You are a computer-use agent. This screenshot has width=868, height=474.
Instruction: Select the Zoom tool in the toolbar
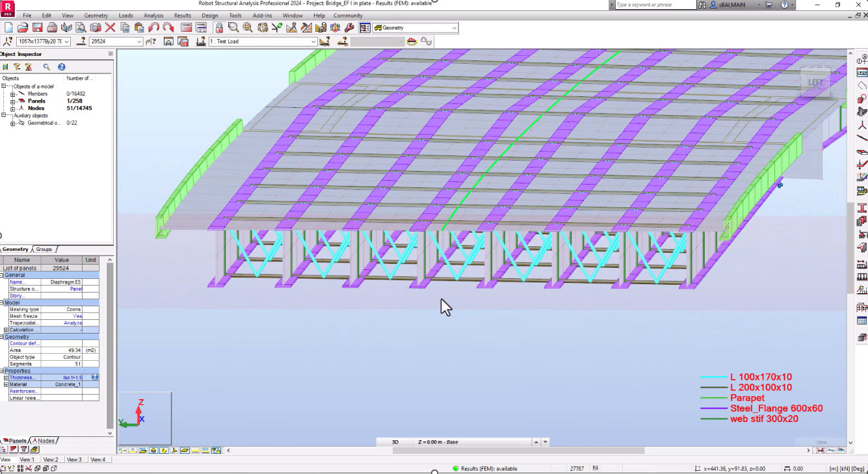tap(231, 27)
